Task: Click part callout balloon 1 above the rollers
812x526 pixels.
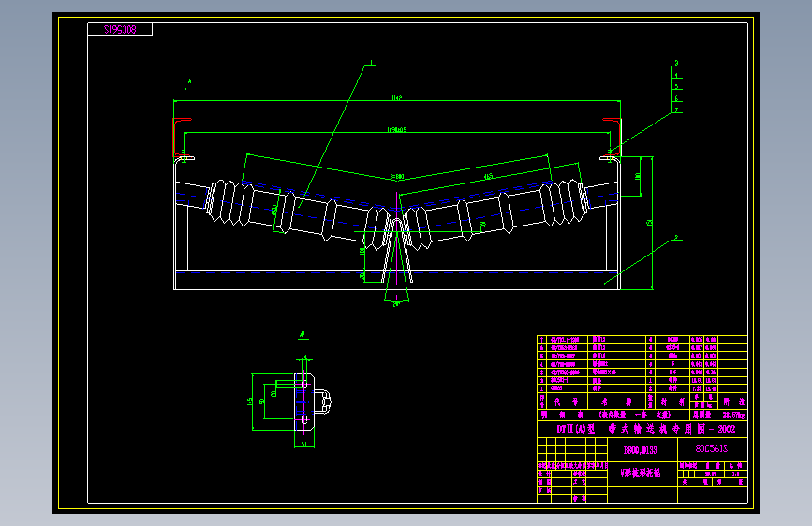Action: pyautogui.click(x=371, y=62)
